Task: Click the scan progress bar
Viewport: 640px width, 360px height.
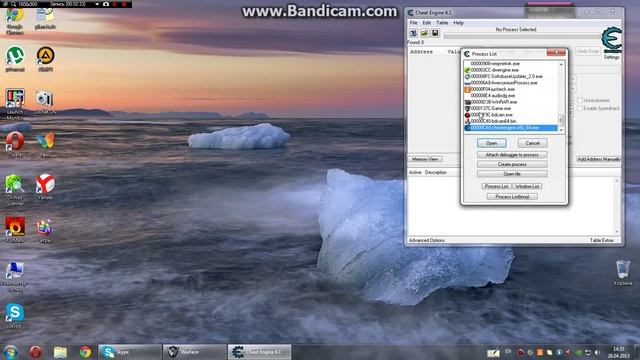Action: point(522,36)
